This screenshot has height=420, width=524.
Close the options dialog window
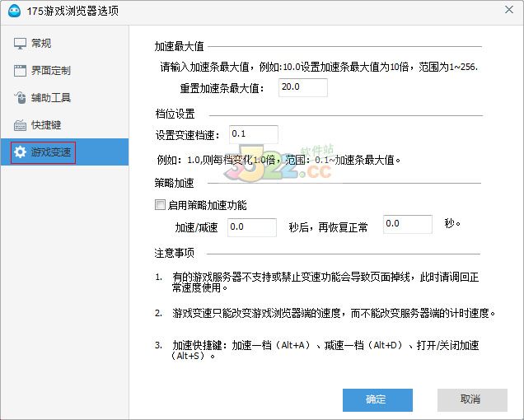509,10
